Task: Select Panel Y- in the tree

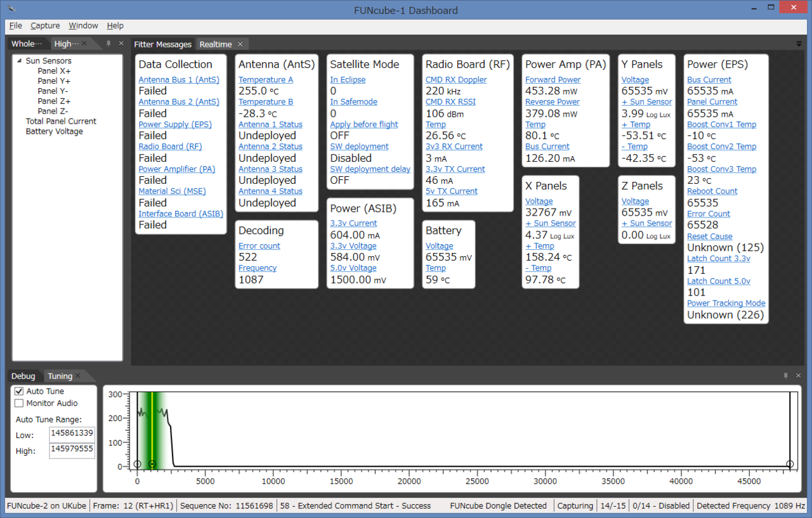Action: pos(53,91)
